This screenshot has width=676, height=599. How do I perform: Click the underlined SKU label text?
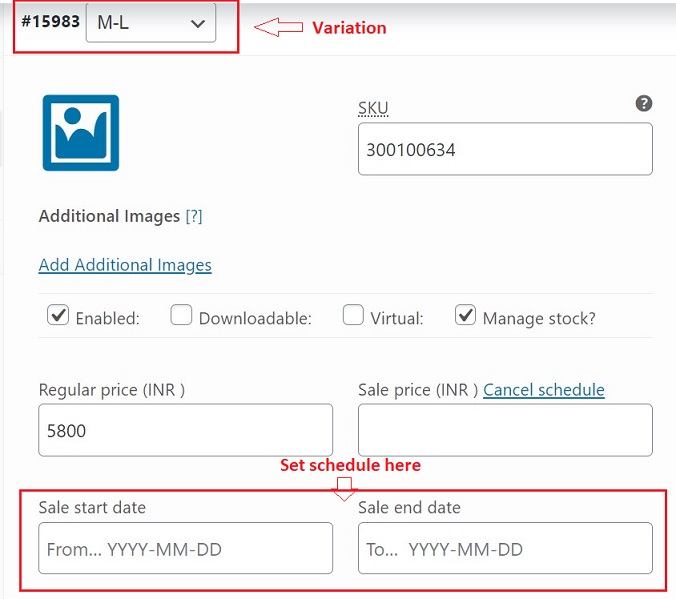[x=373, y=108]
